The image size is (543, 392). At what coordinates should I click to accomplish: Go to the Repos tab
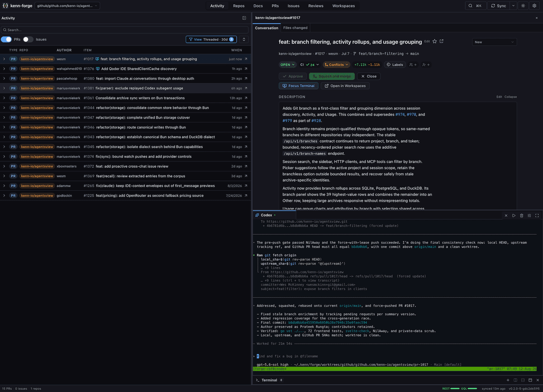(239, 6)
